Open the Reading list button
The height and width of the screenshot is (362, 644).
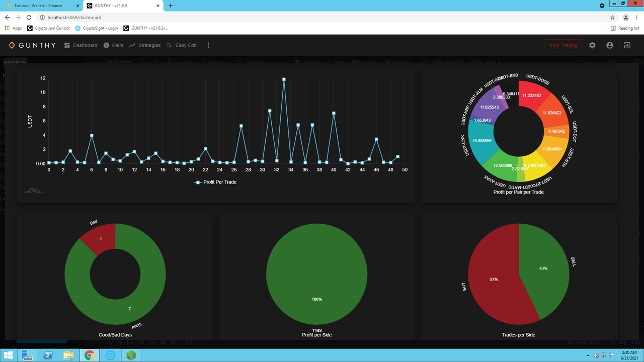coord(625,28)
